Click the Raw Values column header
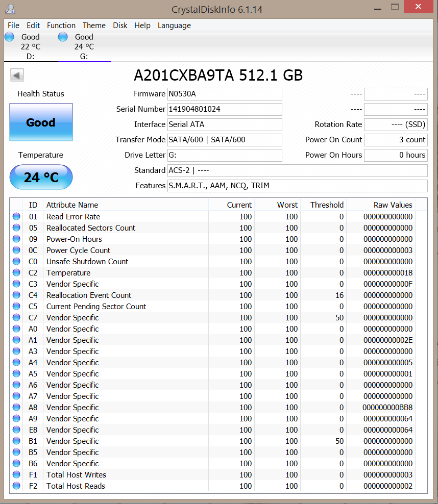438x504 pixels. tap(393, 205)
